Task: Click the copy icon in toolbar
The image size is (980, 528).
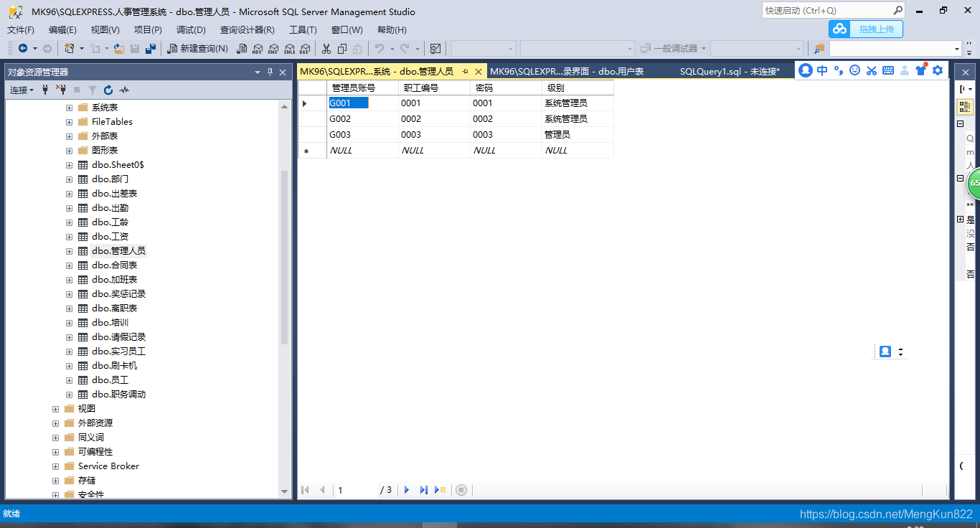Action: tap(342, 49)
